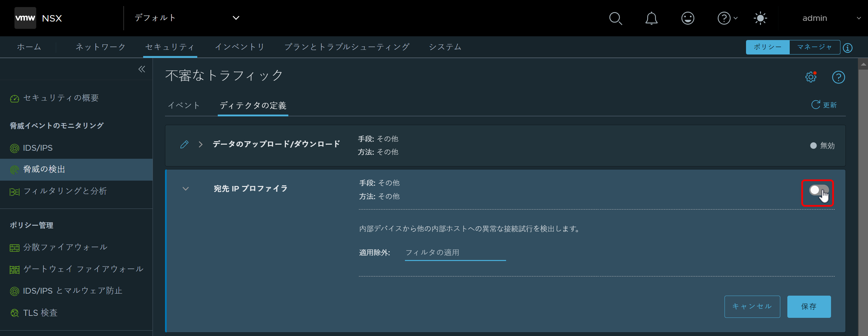Click the IDS/IPS とマルウェア防止 icon
Screen dimensions: 868x336
click(x=14, y=291)
